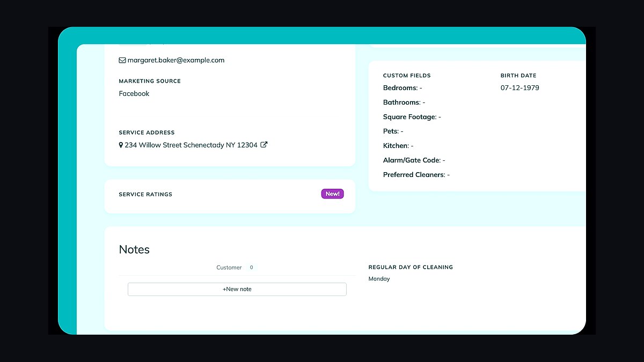This screenshot has height=362, width=644.
Task: Click the SERVICE RATINGS heading
Action: [145, 195]
